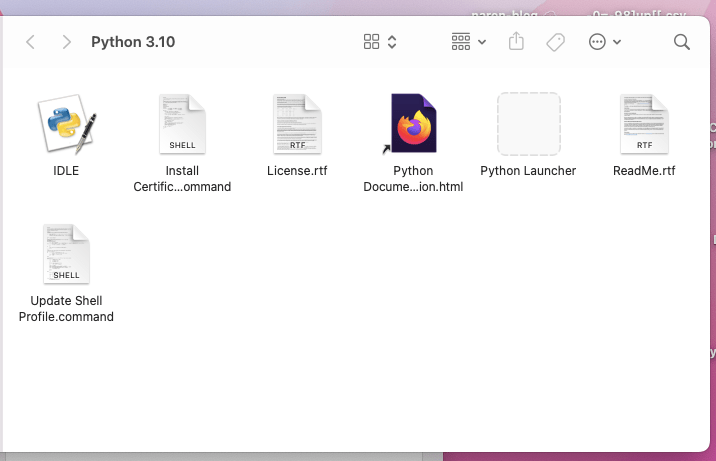This screenshot has width=716, height=461.
Task: Select the ReadMe.rtf document icon
Action: pyautogui.click(x=644, y=124)
